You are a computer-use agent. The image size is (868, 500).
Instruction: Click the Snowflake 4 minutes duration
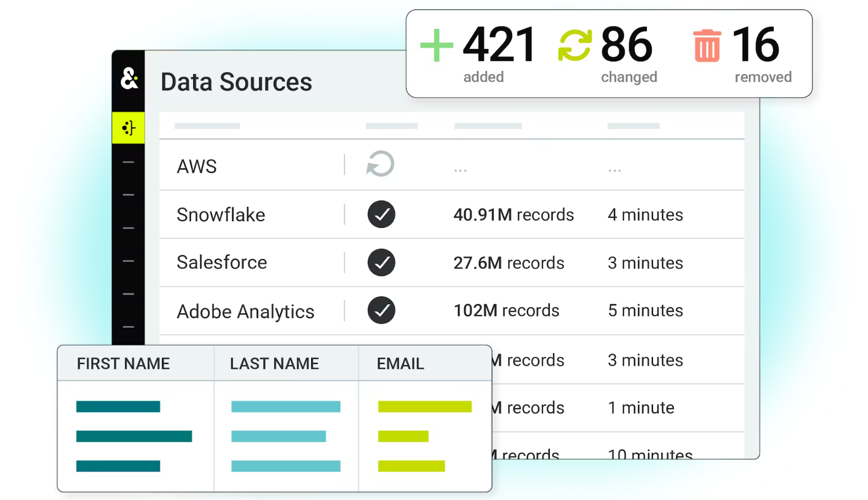[x=645, y=215]
